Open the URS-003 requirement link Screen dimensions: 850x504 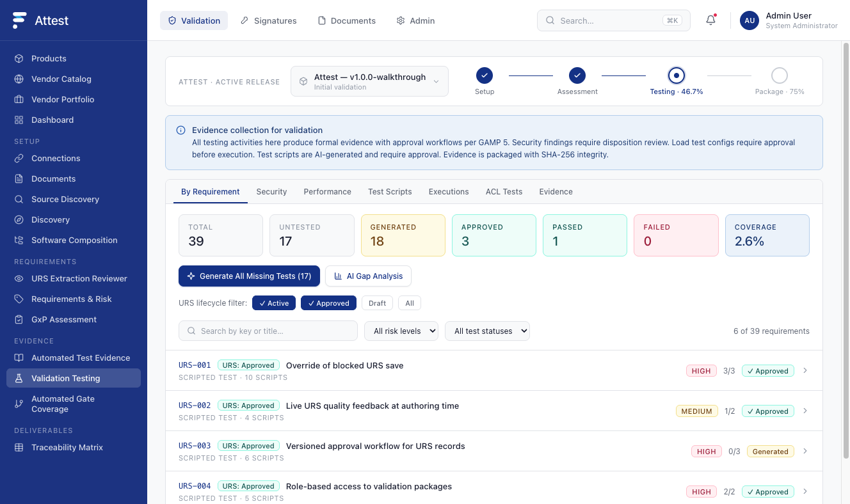pos(195,446)
